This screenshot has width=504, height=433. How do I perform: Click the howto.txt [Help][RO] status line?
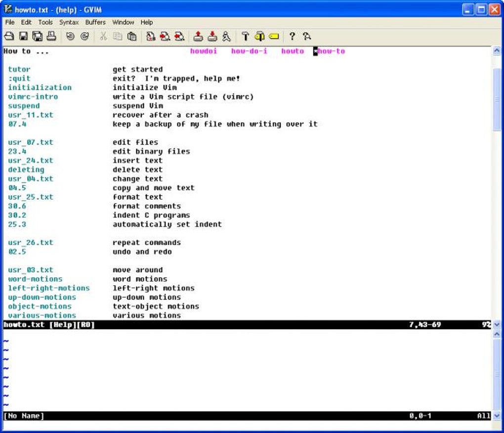(248, 325)
